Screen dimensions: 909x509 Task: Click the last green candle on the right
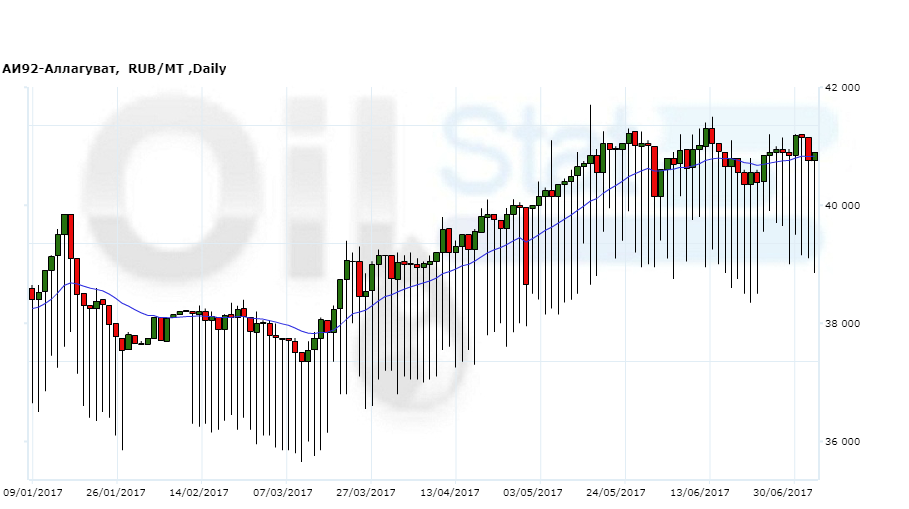click(x=814, y=156)
